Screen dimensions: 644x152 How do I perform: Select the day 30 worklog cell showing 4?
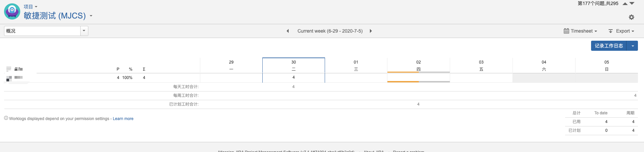tap(294, 78)
